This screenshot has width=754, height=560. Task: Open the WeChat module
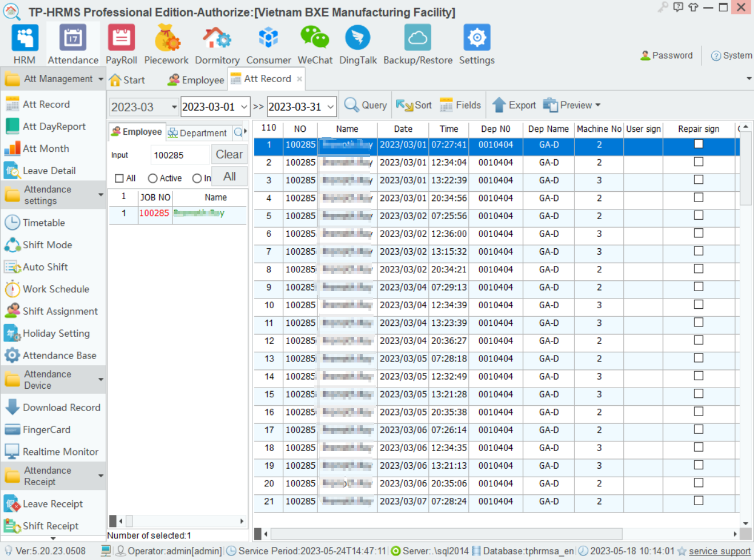pos(315,45)
